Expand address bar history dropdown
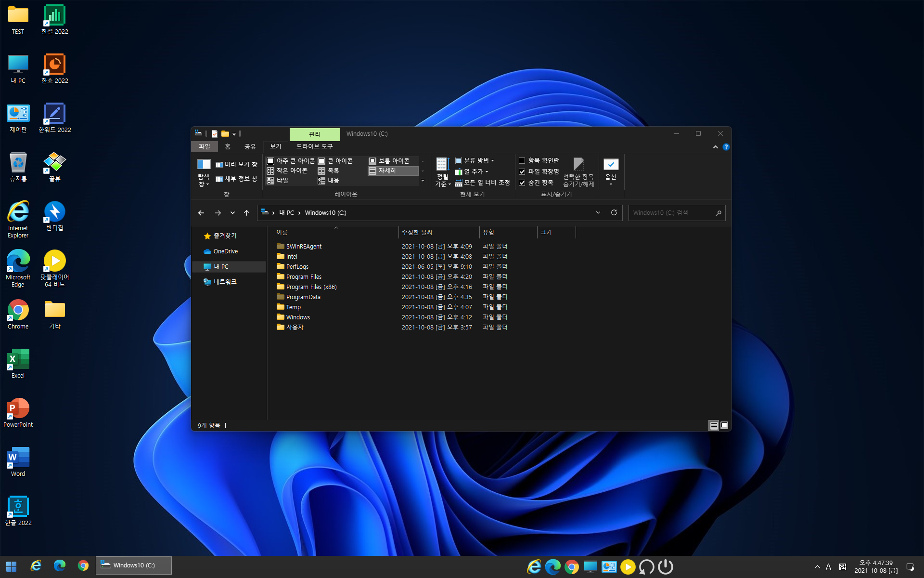 coord(598,213)
